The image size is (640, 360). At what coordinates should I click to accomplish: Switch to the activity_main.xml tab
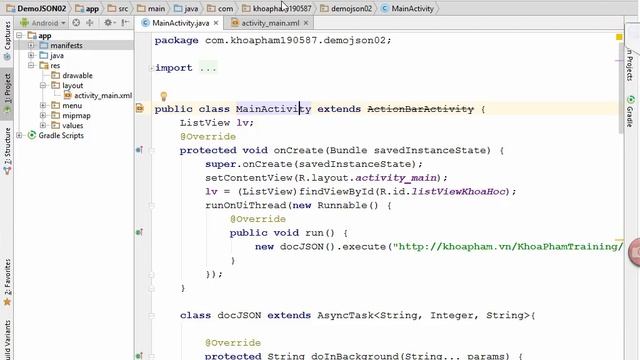269,23
